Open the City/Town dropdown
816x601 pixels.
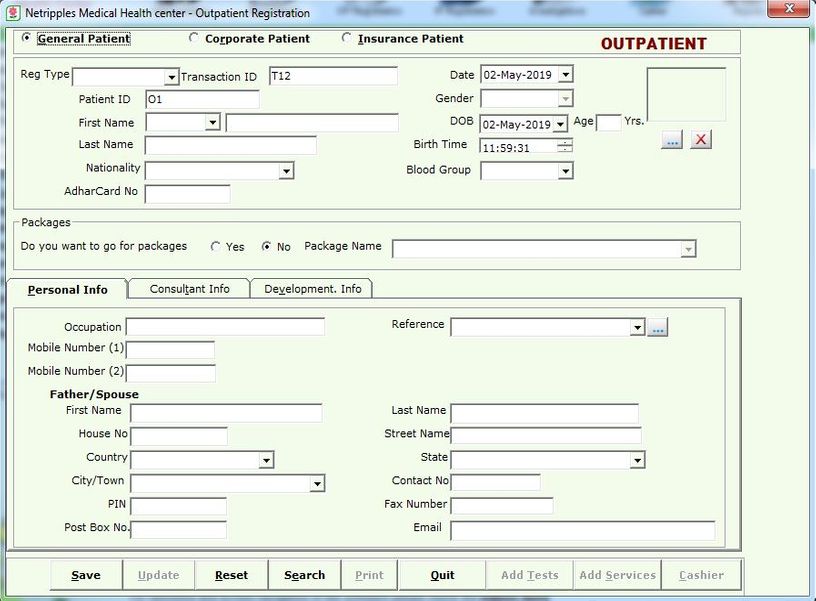pos(317,483)
